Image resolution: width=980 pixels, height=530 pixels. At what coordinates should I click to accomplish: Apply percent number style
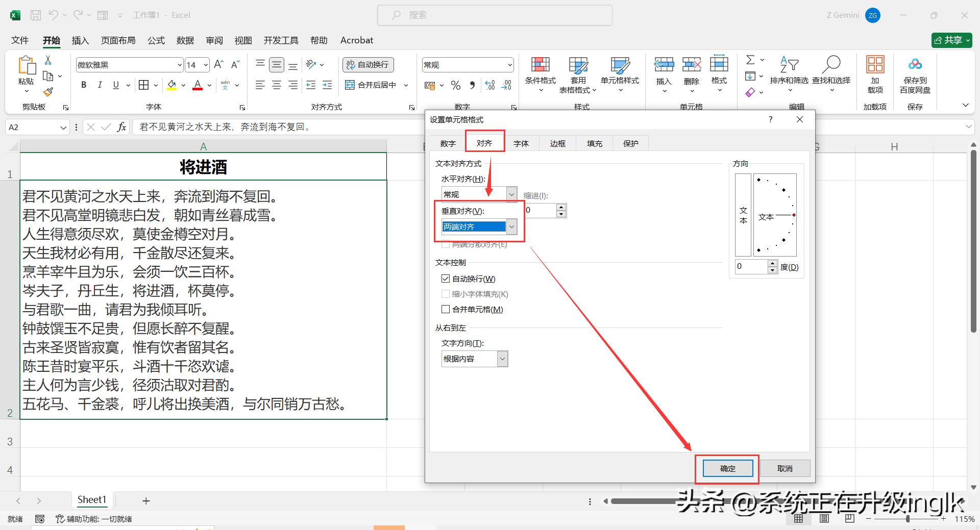click(x=456, y=85)
